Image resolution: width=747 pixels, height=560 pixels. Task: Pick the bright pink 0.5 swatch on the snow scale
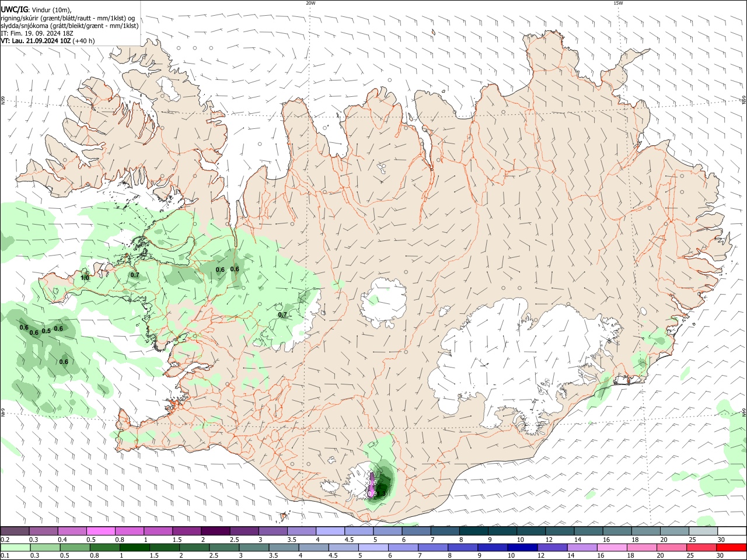tap(100, 531)
